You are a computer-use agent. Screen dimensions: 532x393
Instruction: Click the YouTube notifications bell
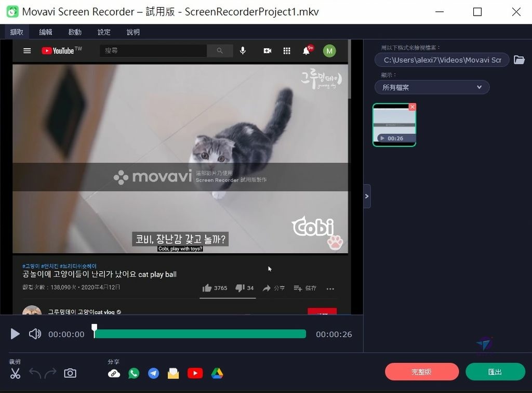tap(307, 50)
